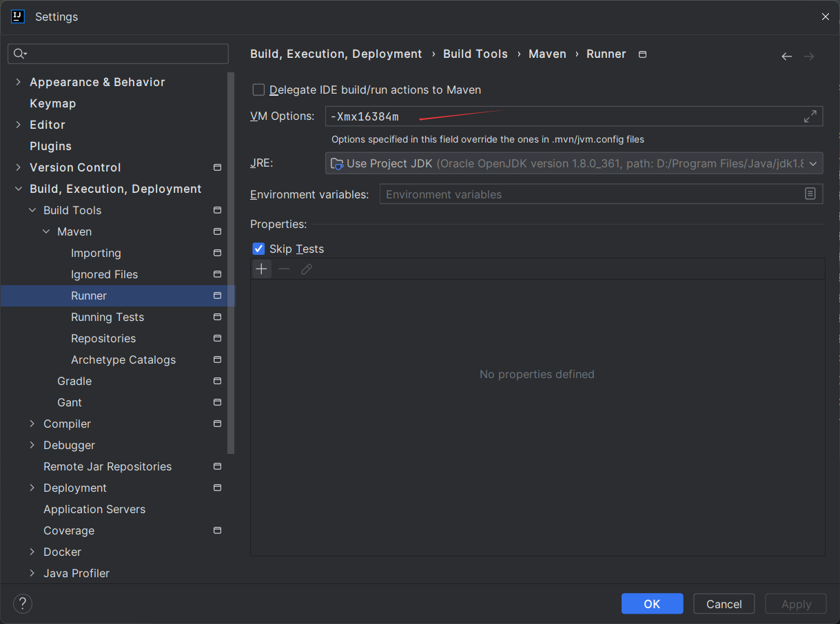Click the back navigation arrow
840x624 pixels.
click(x=786, y=56)
